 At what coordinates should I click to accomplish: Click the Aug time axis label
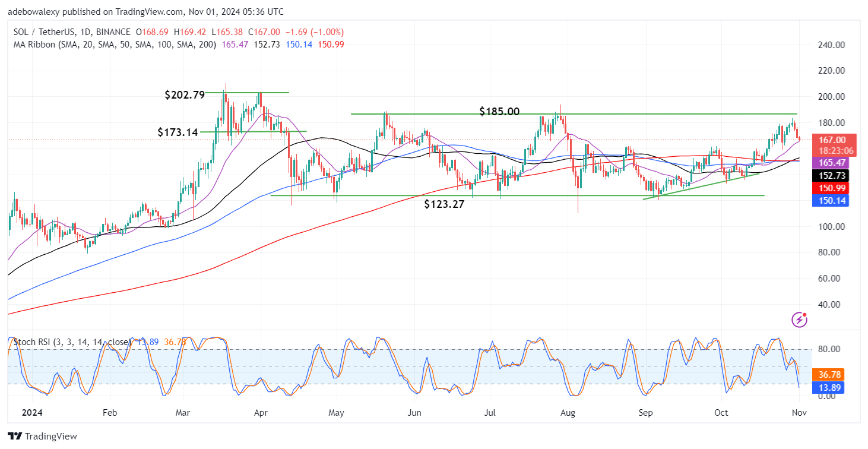[x=569, y=412]
